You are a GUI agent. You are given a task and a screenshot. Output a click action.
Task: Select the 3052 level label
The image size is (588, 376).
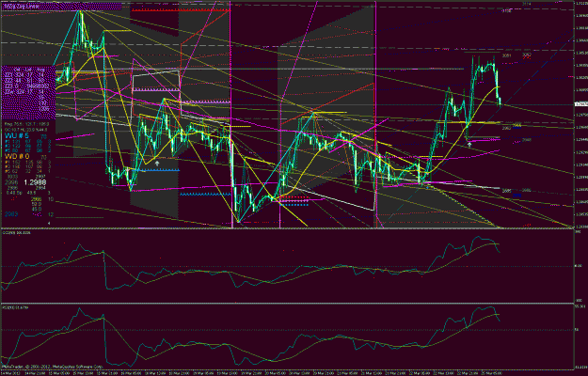pos(527,55)
